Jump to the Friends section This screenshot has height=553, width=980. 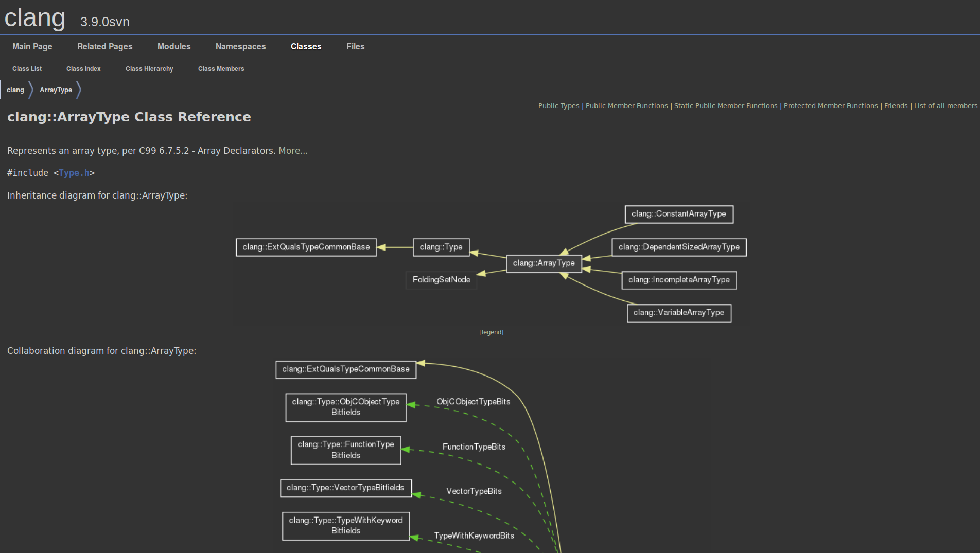(896, 106)
